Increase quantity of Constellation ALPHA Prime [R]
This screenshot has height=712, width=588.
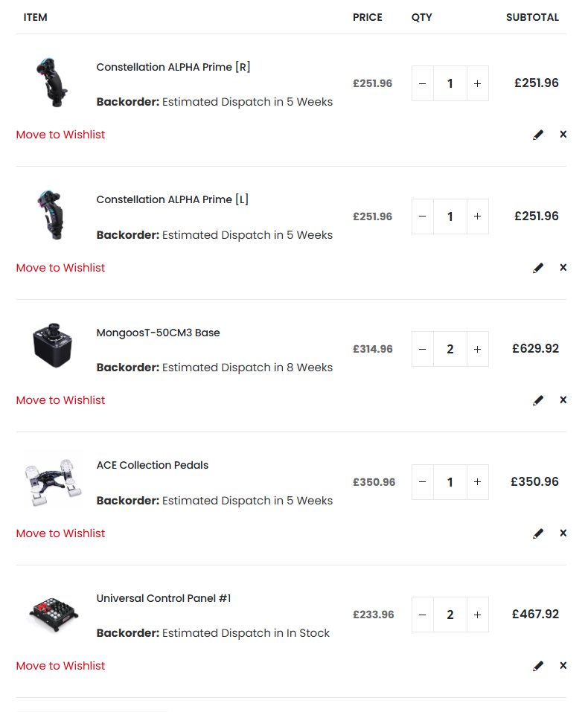click(477, 83)
